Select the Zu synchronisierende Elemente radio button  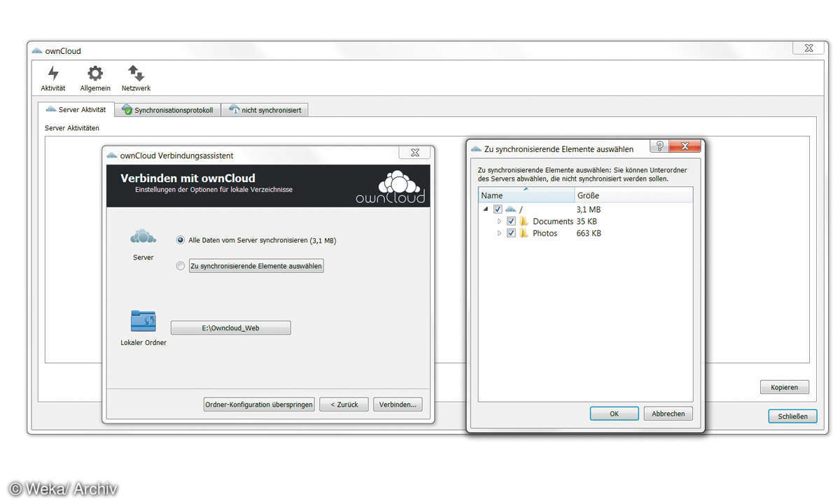[181, 266]
